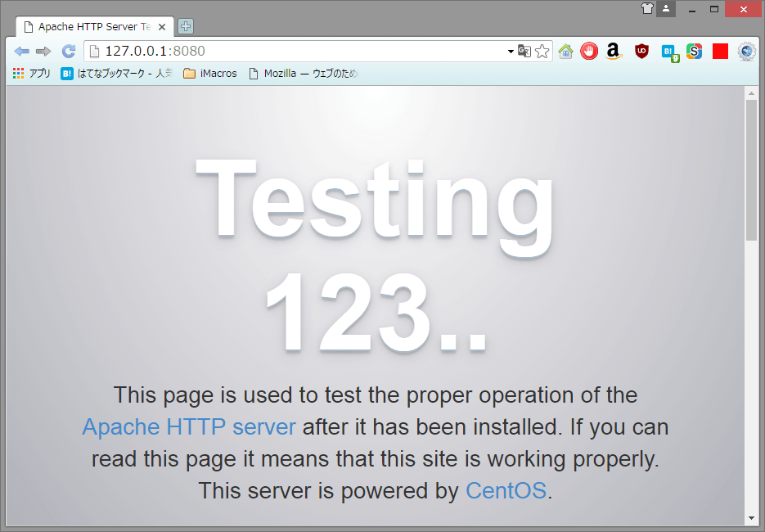Viewport: 765px width, 532px height.
Task: Open the address bar dropdown arrow
Action: click(x=511, y=52)
